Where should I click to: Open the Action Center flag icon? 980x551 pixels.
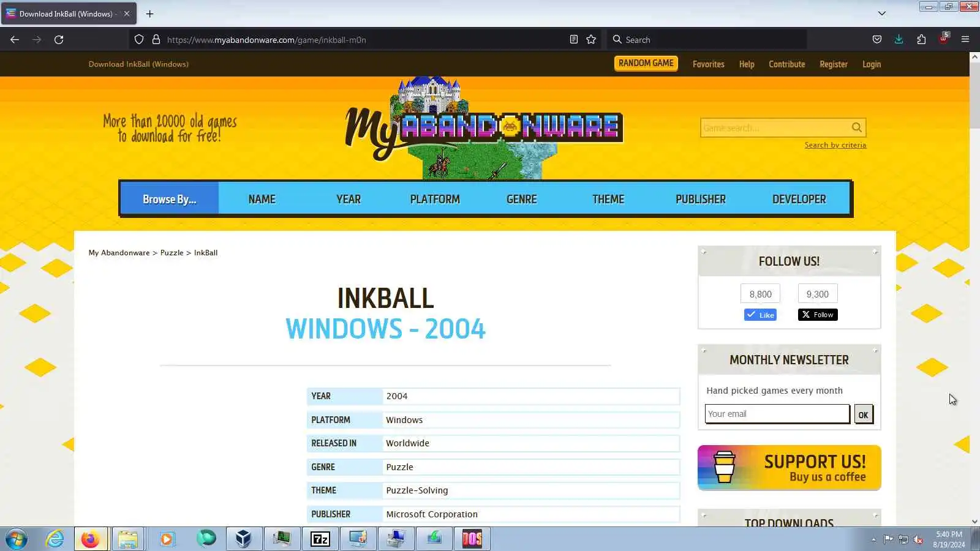(x=888, y=539)
